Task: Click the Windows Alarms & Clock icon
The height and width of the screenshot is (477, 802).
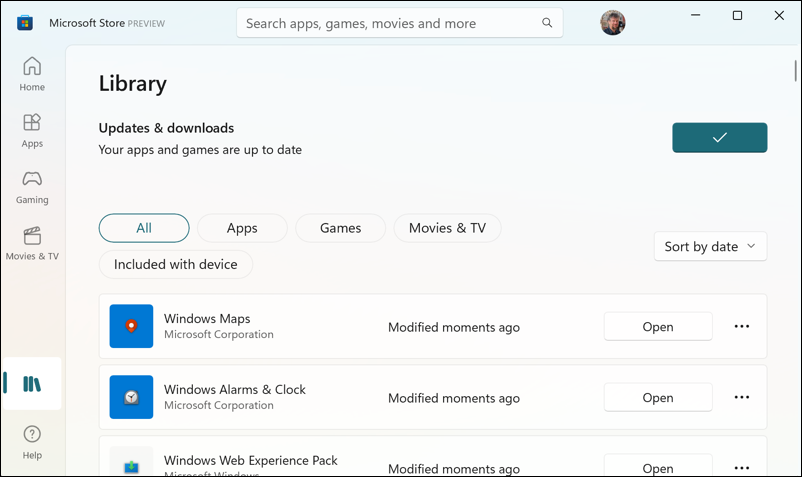Action: pyautogui.click(x=131, y=397)
